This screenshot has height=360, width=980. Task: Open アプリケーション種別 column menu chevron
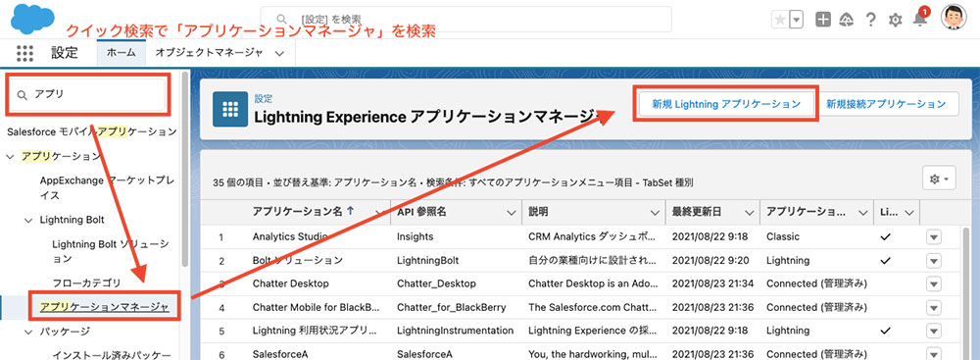[x=863, y=214]
